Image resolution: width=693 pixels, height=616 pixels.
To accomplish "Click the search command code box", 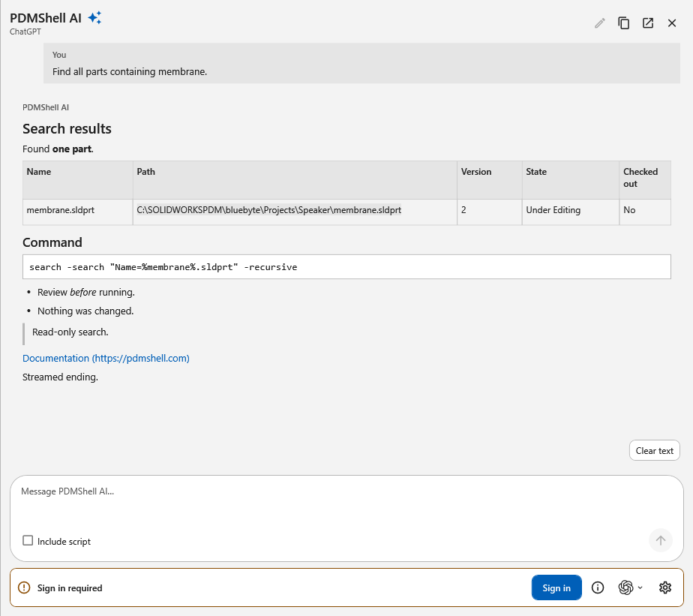I will click(x=346, y=266).
